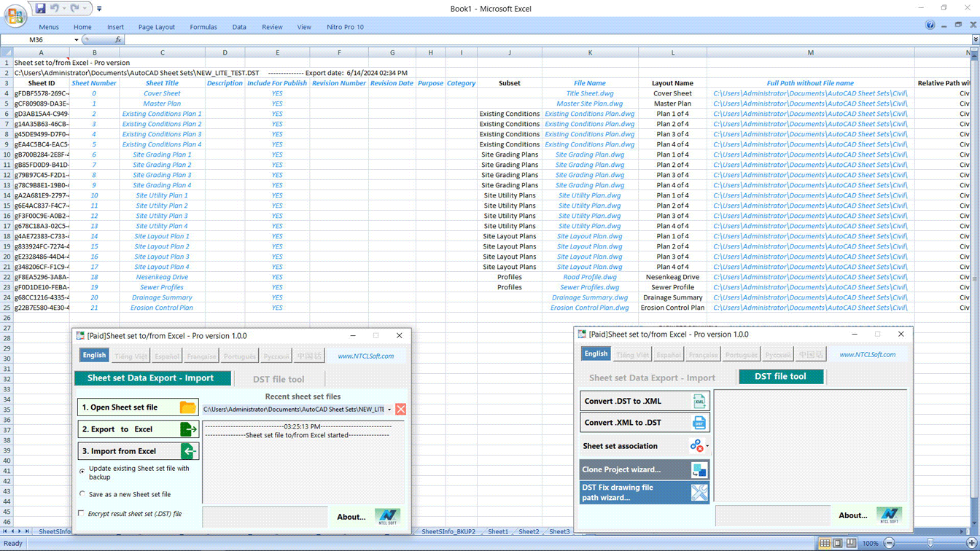Click the zoom out minus button
Screen dimensions: 980x551
tap(889, 544)
